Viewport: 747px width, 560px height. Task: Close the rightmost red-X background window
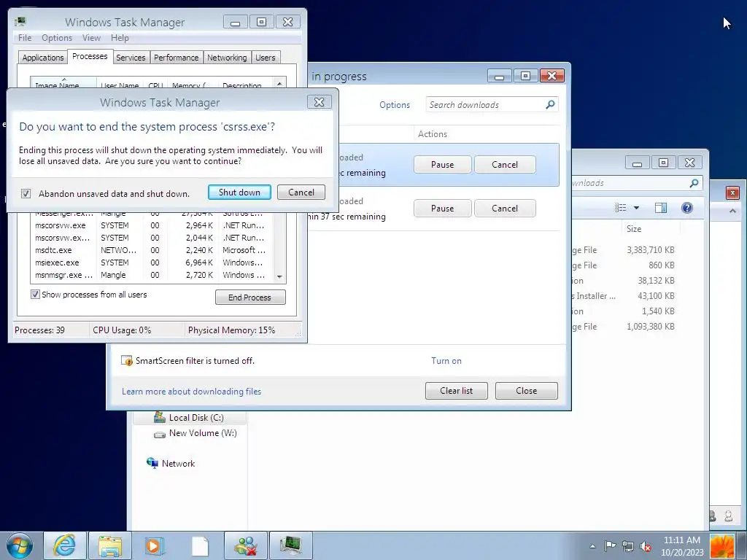[x=732, y=192]
